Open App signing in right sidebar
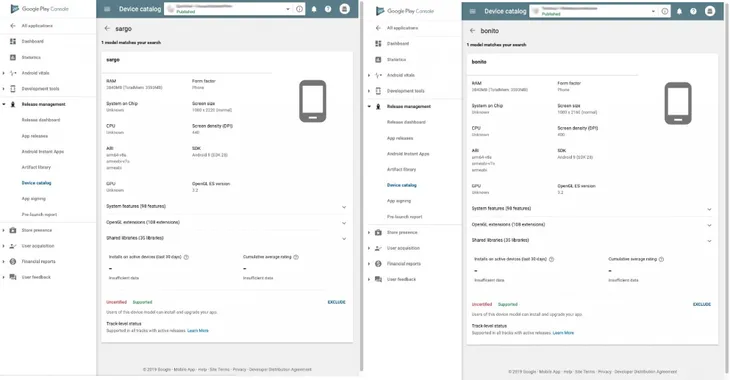This screenshot has height=380, width=730. (399, 201)
